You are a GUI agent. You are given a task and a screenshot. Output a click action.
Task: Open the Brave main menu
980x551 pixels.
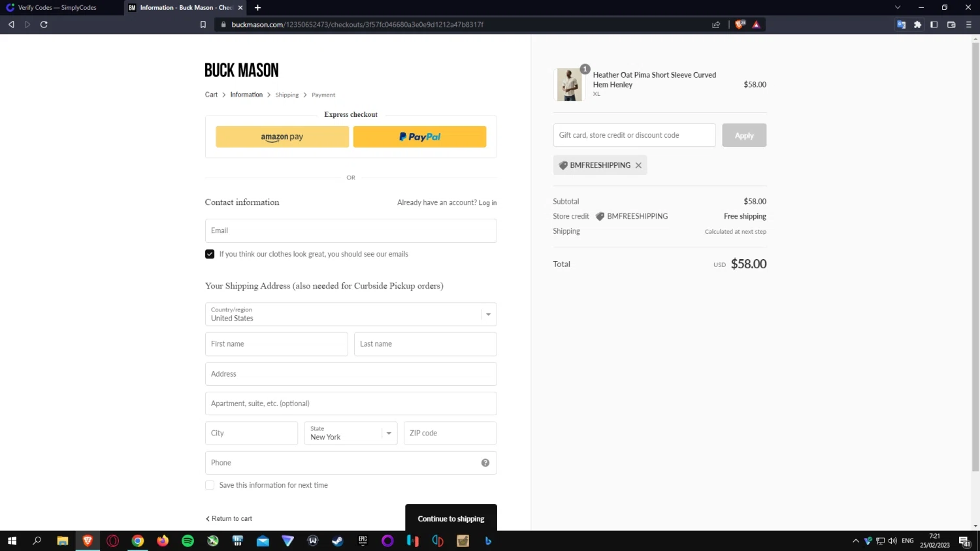[968, 25]
